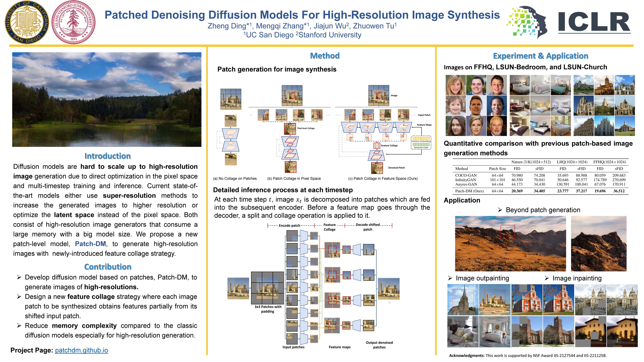Click the Stanford University seal logo
This screenshot has width=644, height=362.
point(73,22)
